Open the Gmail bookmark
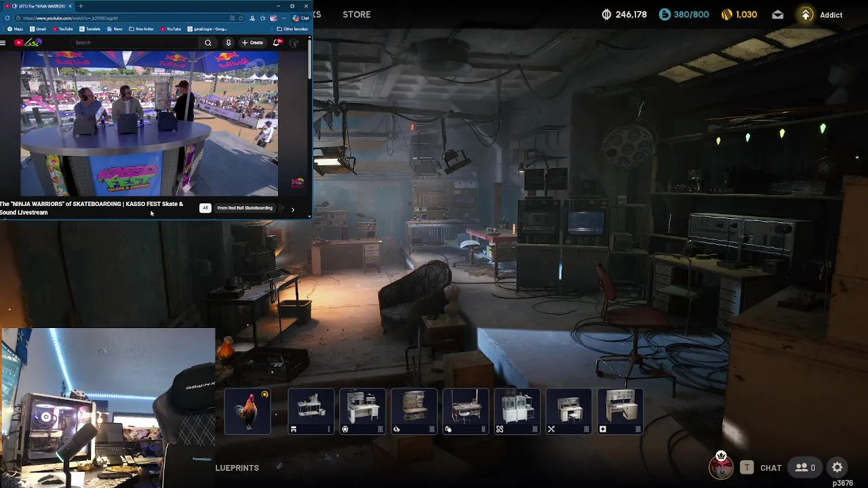The image size is (868, 488). 37,29
